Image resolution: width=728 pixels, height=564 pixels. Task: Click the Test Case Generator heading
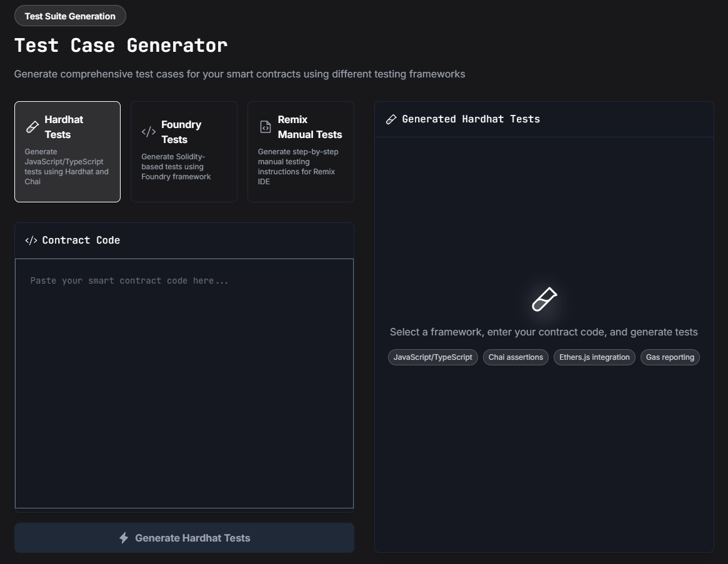click(121, 46)
